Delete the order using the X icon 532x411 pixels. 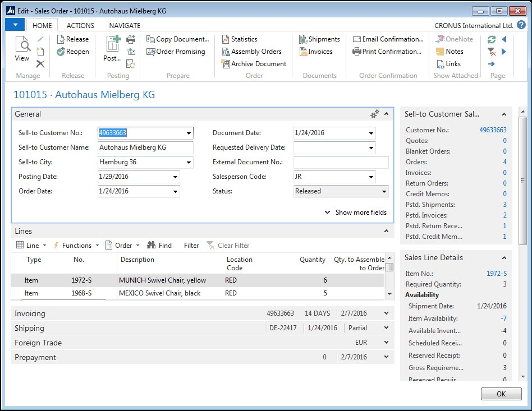coord(40,64)
